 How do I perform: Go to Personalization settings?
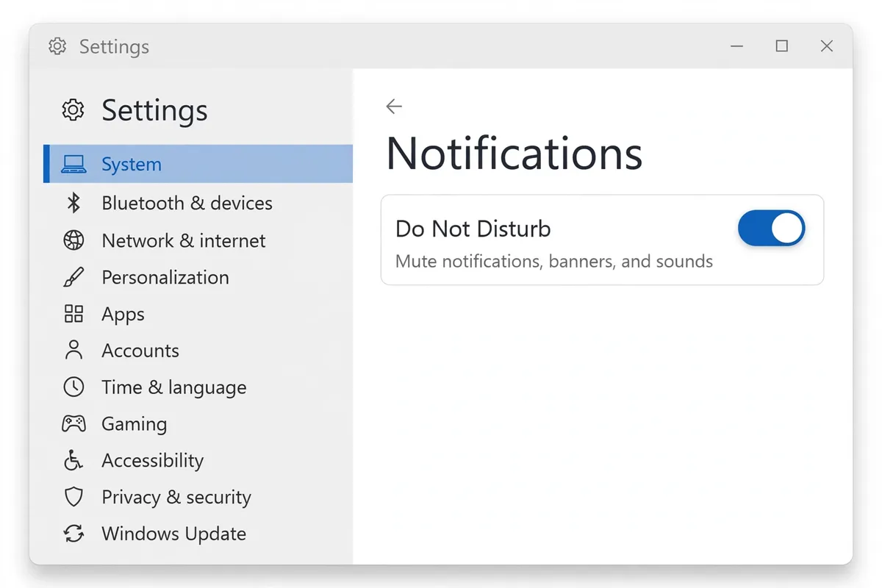[x=198, y=277]
